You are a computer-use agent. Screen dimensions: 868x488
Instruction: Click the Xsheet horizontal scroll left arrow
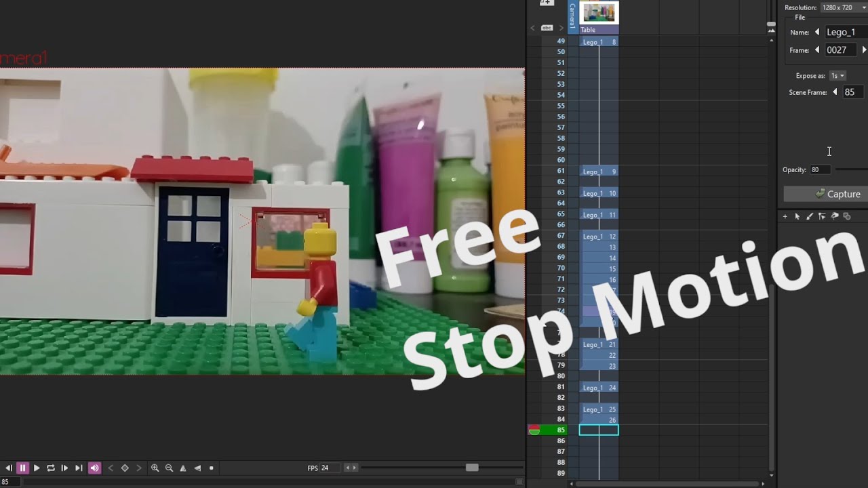click(x=572, y=483)
